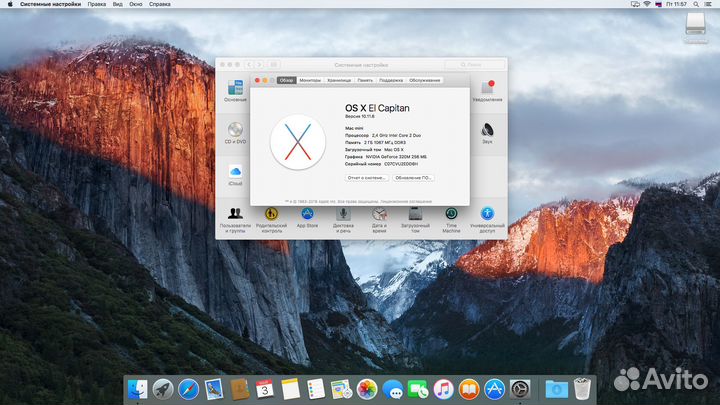Click serial number C07CVU2DDD6H text
The width and height of the screenshot is (720, 405).
[x=401, y=164]
